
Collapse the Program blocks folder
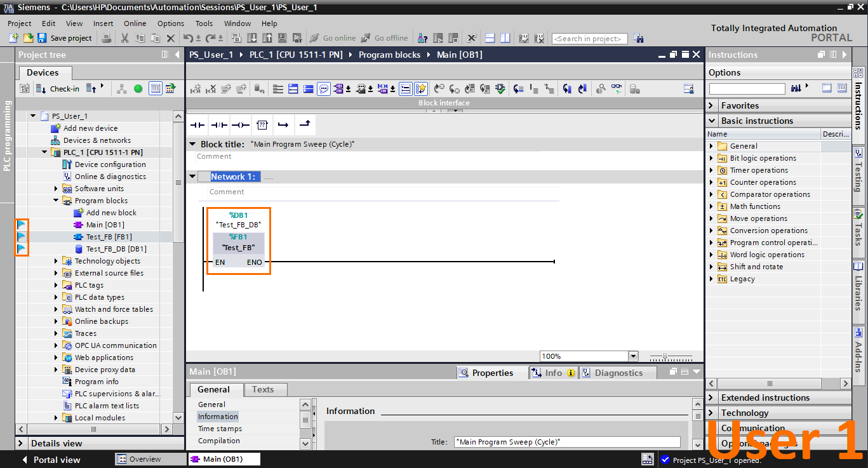[x=57, y=200]
